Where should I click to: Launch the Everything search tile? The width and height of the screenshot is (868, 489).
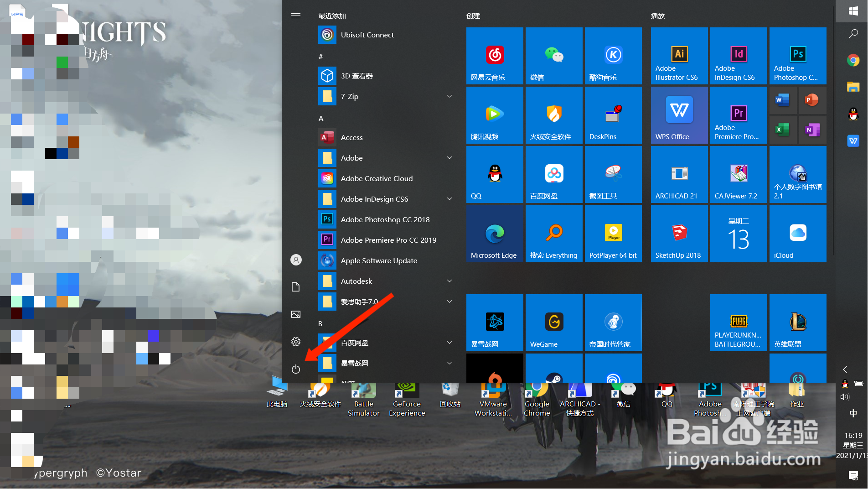click(x=554, y=234)
